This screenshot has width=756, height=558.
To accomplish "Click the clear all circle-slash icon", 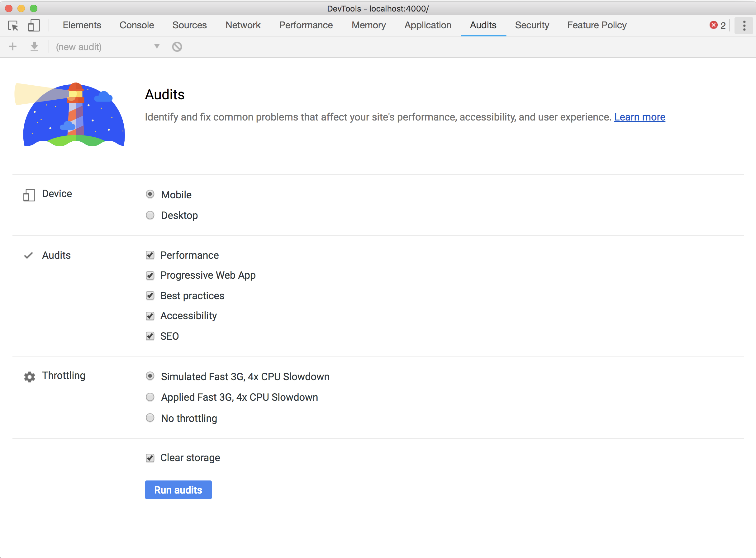I will click(x=177, y=47).
